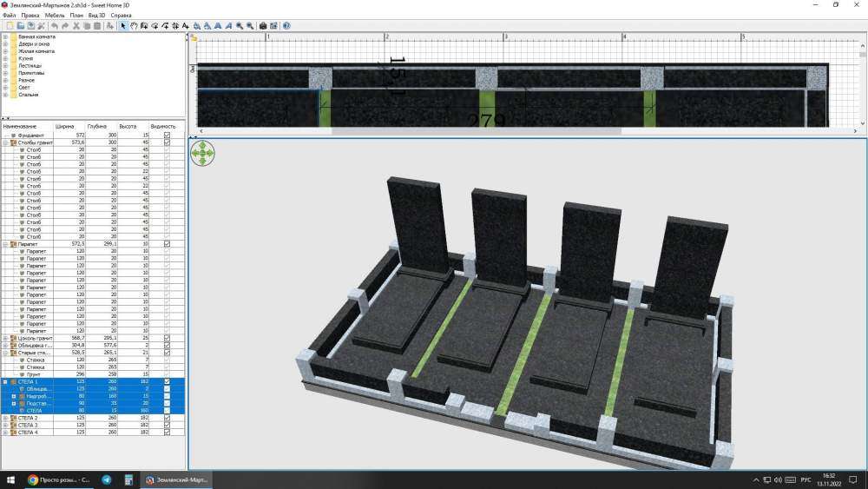Open Telegram from the Windows taskbar
The image size is (868, 489).
(x=107, y=479)
